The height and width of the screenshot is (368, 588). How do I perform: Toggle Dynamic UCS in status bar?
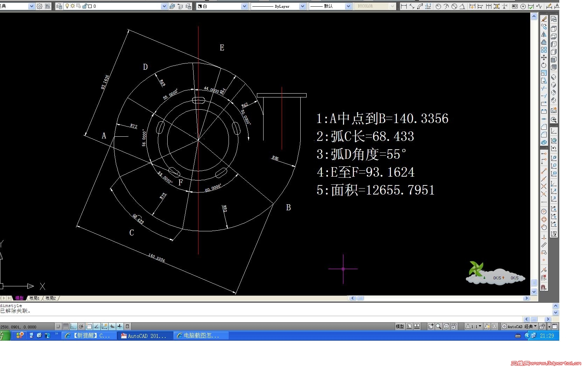[104, 326]
